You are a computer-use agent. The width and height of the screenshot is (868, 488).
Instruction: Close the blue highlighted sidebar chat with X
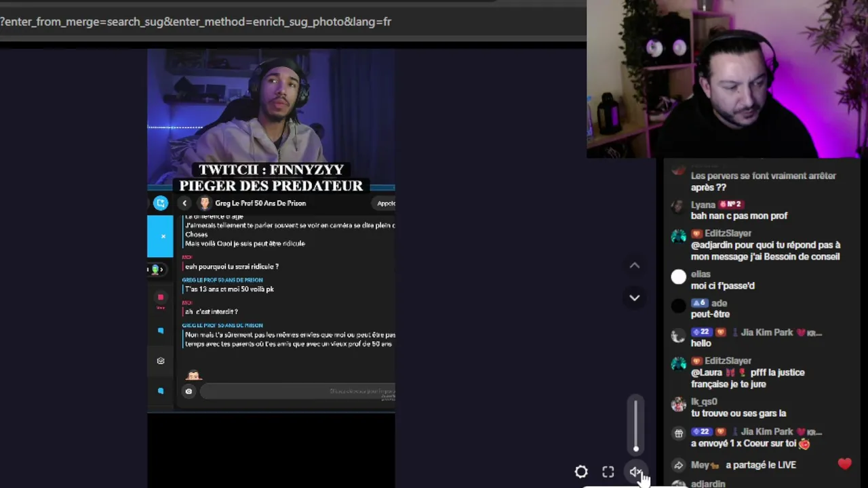point(163,236)
